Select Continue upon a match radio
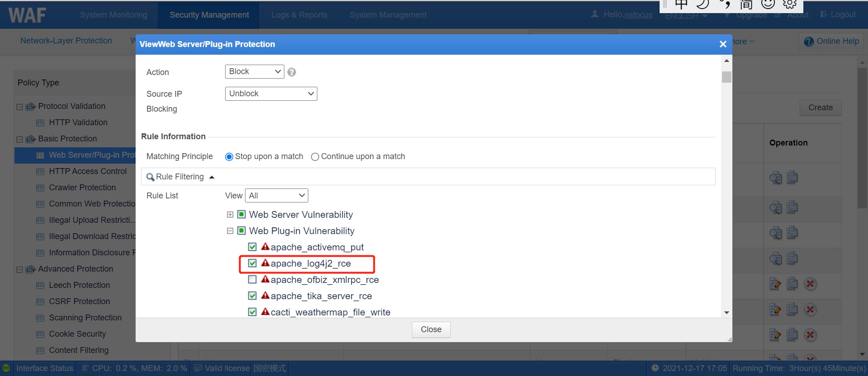The width and height of the screenshot is (868, 376). pos(315,157)
